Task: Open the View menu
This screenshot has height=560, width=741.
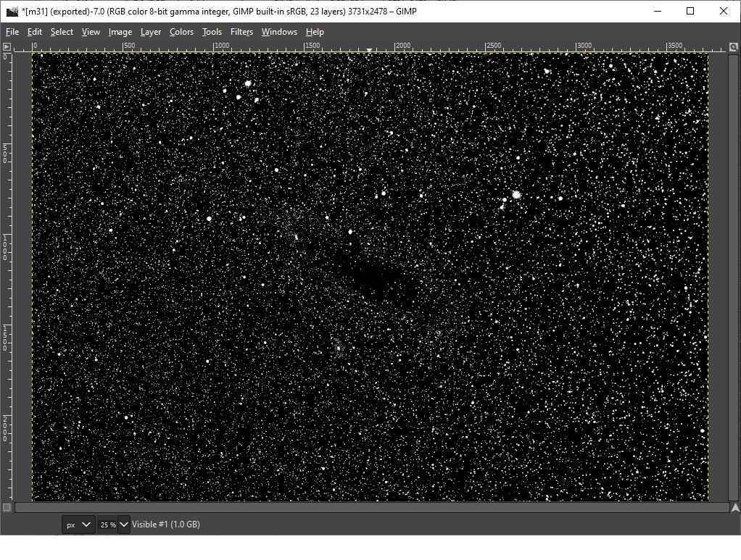Action: 91,32
